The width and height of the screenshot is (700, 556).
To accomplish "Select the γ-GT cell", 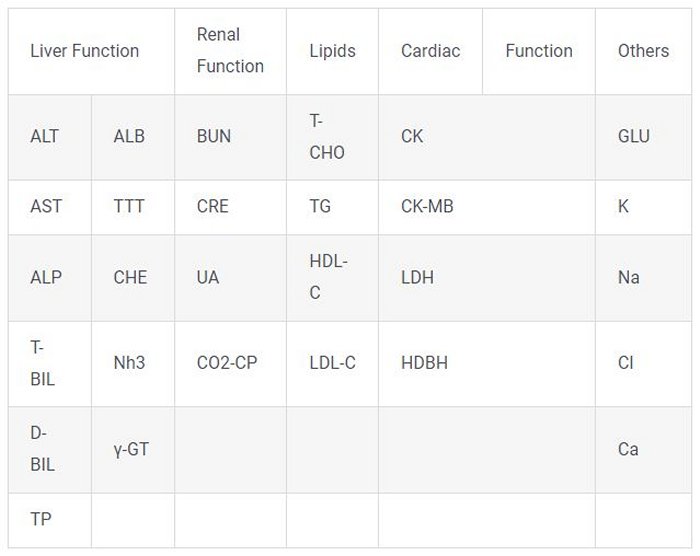I will click(x=131, y=449).
